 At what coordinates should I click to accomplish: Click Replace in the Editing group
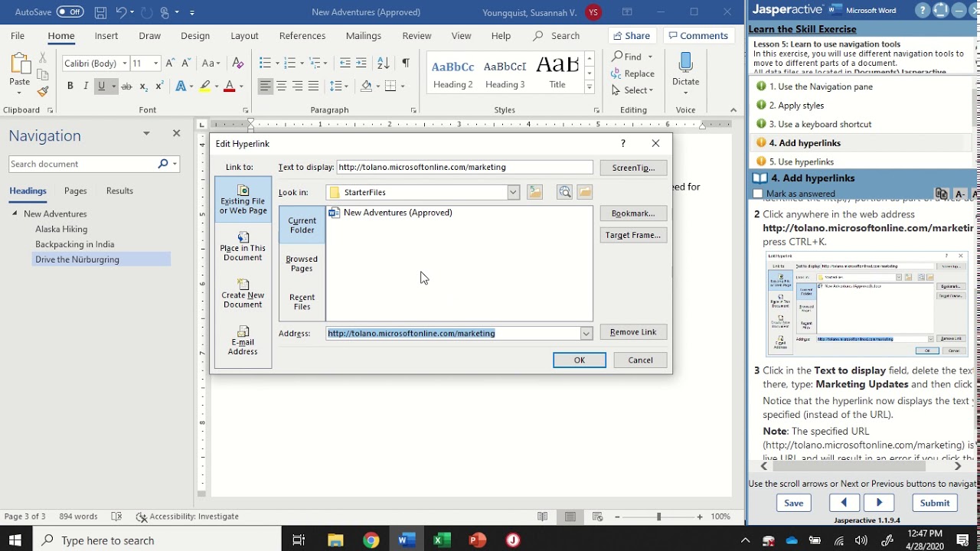[633, 73]
